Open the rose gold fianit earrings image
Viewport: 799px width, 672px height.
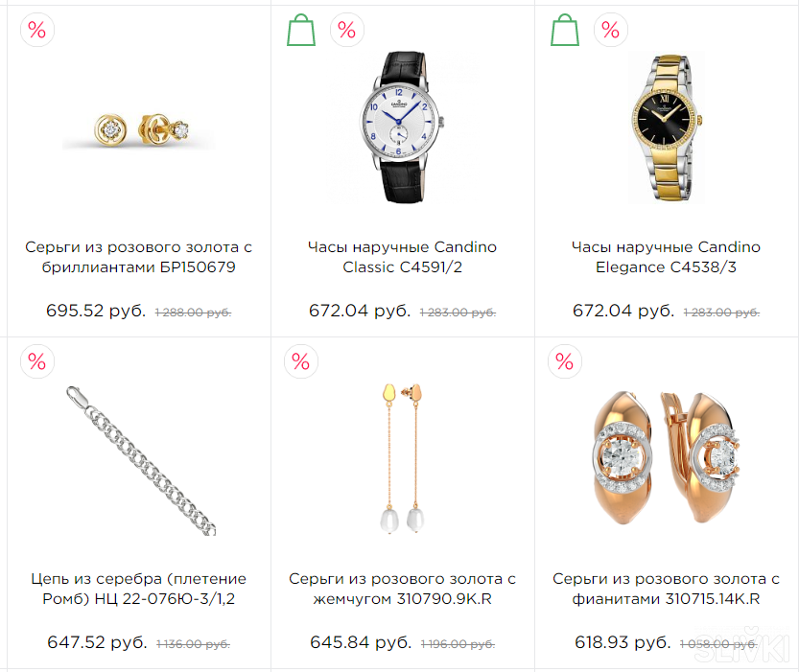pos(667,458)
